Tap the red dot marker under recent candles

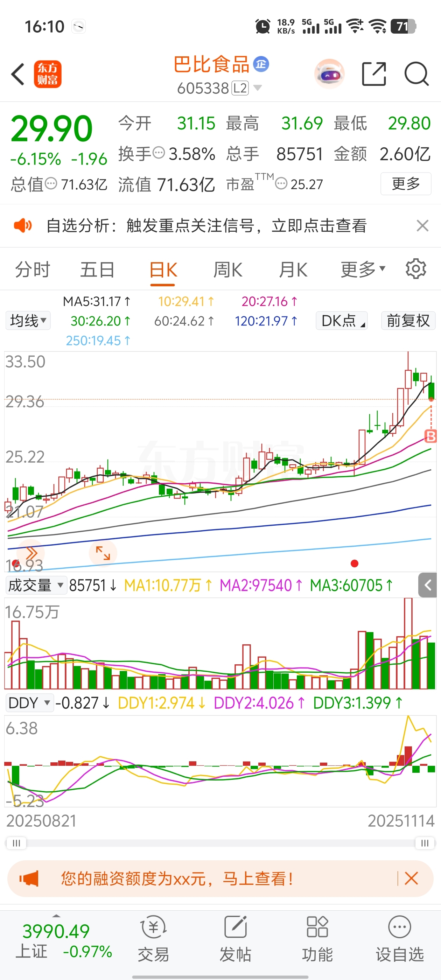354,563
